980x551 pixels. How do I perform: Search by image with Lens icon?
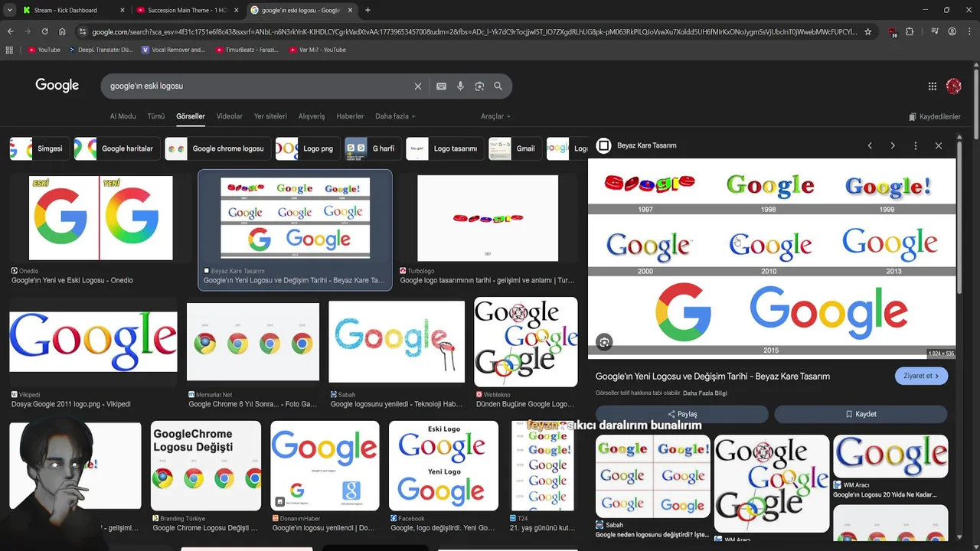(x=479, y=86)
